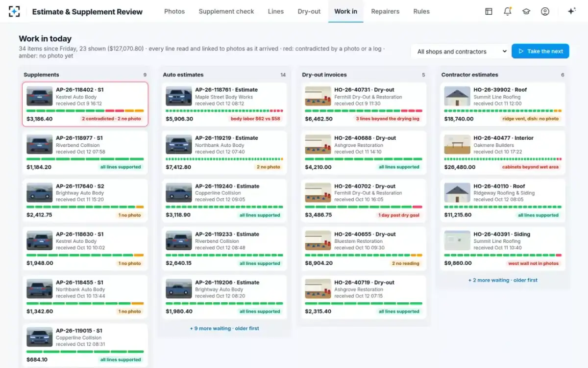Open the HO-26-39902 roof thumbnail

coord(457,96)
